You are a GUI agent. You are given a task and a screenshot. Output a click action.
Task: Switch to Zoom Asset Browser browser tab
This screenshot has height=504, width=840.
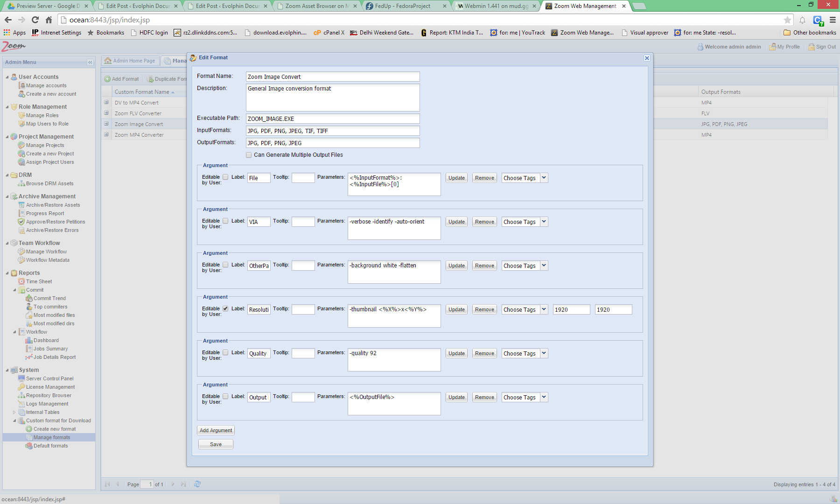(316, 6)
